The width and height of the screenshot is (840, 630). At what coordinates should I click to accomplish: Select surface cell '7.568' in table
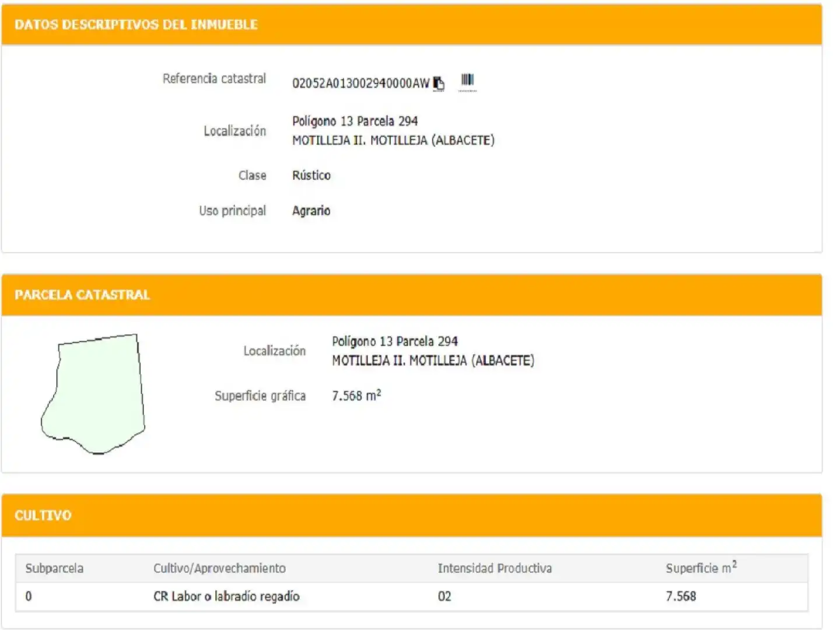click(681, 596)
